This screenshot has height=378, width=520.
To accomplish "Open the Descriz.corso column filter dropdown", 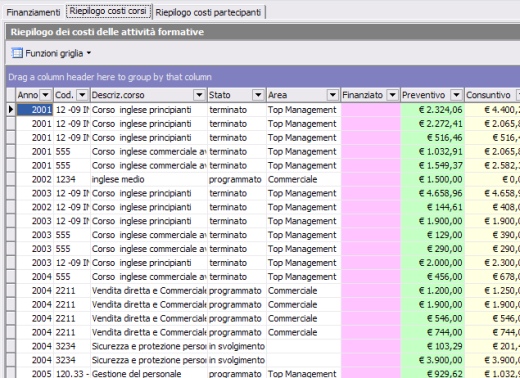I will (x=199, y=95).
